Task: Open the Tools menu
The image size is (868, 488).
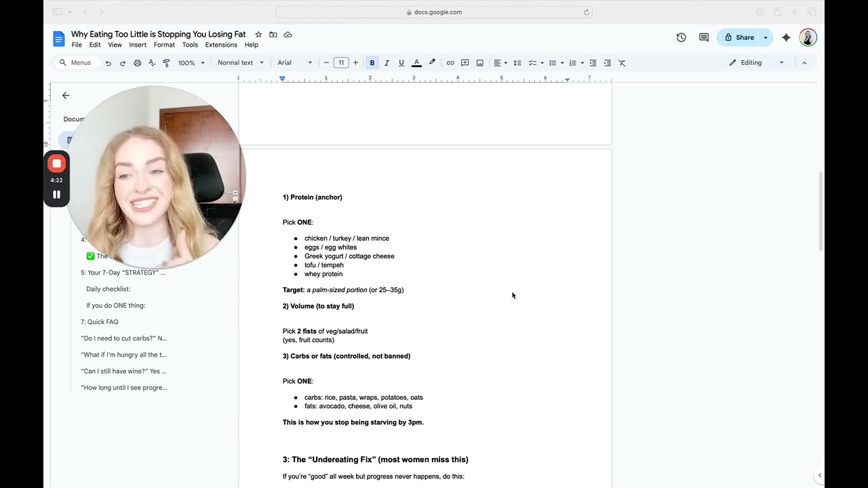Action: (x=190, y=45)
